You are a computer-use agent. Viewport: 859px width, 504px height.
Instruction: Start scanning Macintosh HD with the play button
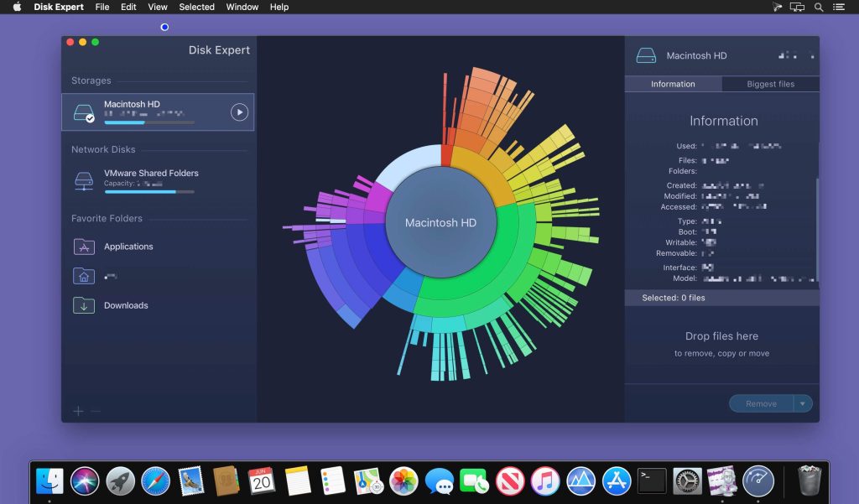[x=237, y=112]
